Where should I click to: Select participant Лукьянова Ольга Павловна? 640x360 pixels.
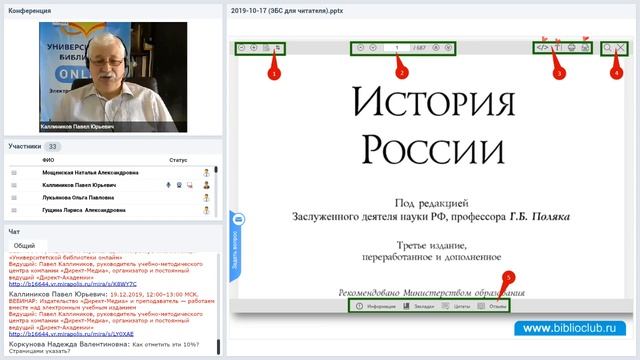point(78,198)
